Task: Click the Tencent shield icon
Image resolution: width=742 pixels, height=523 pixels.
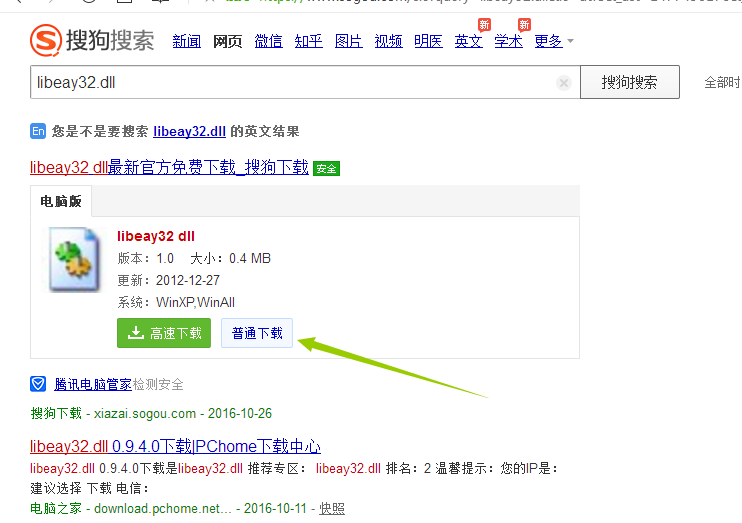Action: (38, 384)
